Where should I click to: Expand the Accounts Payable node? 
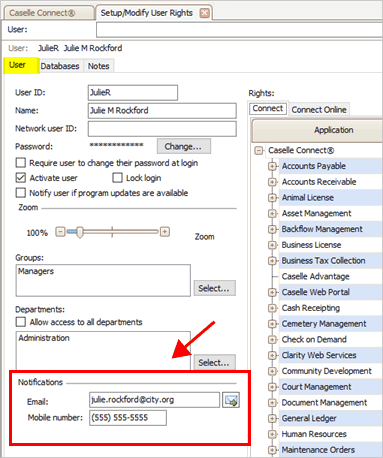point(272,166)
